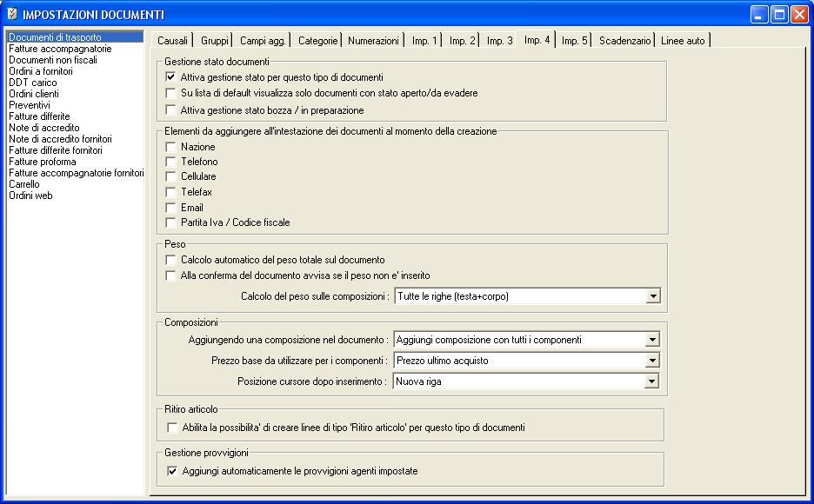The image size is (814, 504).
Task: Select 'Ordini web' in the list
Action: (x=76, y=196)
